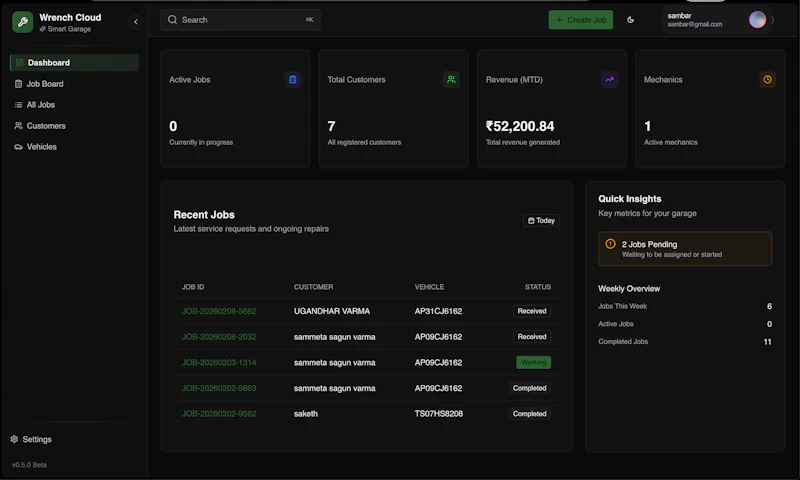
Task: Open job JOB-20260208-2032
Action: [x=219, y=337]
